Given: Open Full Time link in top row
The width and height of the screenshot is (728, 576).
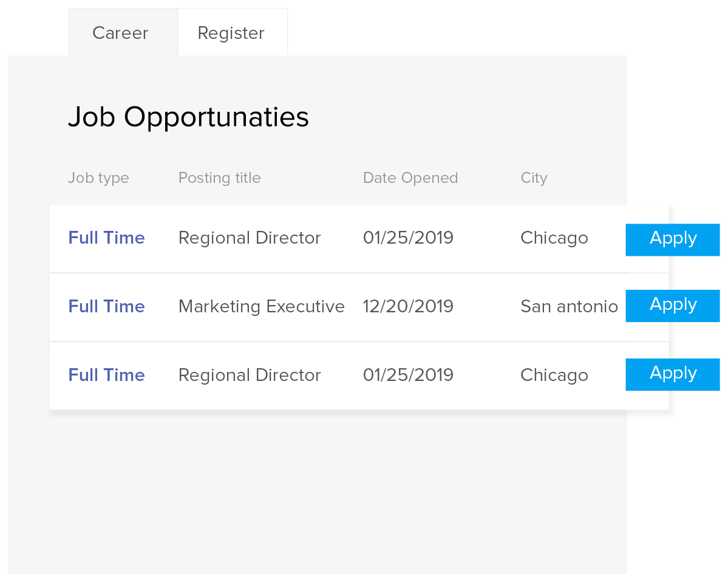Looking at the screenshot, I should pos(106,238).
